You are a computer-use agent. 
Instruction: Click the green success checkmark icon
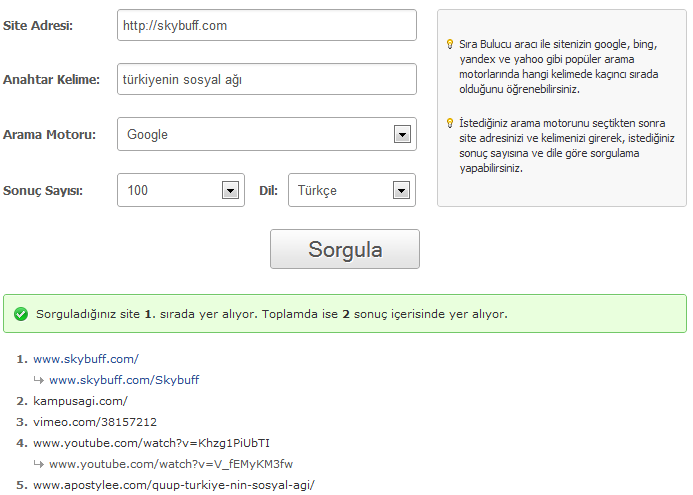click(x=21, y=314)
